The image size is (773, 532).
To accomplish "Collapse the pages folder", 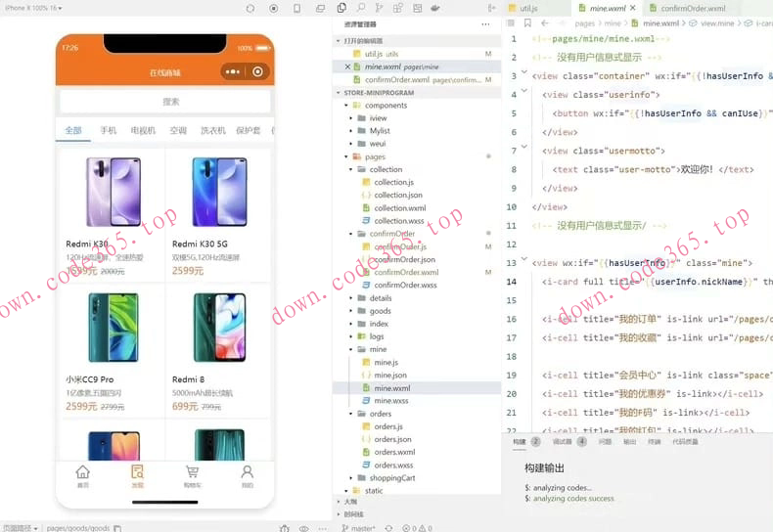I will tap(346, 156).
